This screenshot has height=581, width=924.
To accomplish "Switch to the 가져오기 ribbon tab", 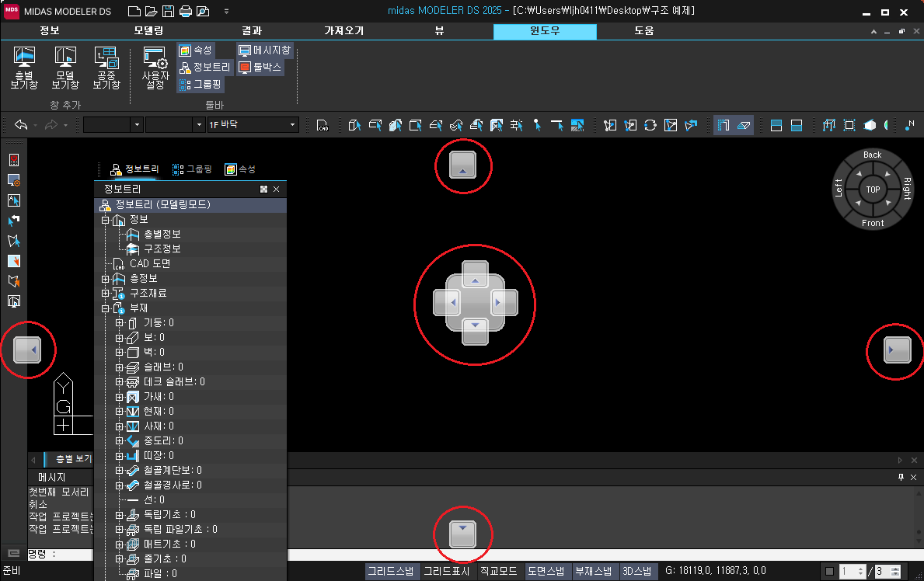I will [344, 30].
